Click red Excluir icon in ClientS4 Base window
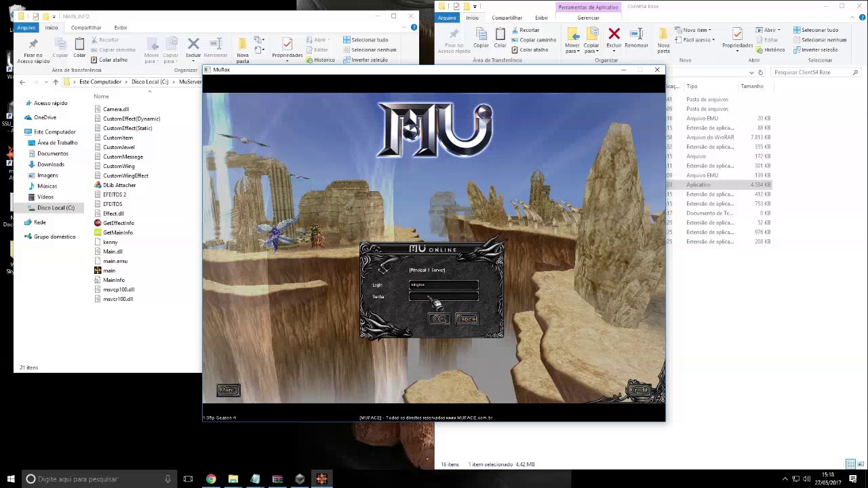 click(614, 38)
